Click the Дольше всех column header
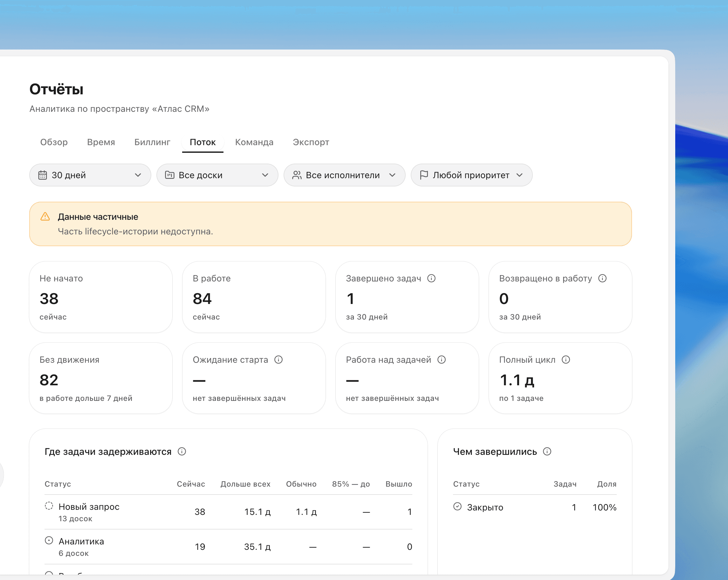The image size is (728, 580). (245, 484)
